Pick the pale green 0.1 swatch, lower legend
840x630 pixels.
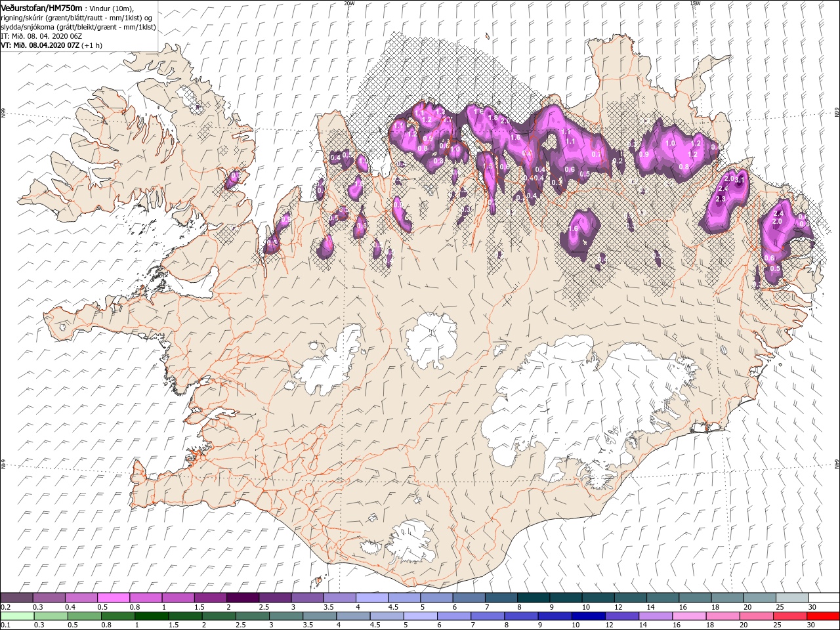(17, 616)
